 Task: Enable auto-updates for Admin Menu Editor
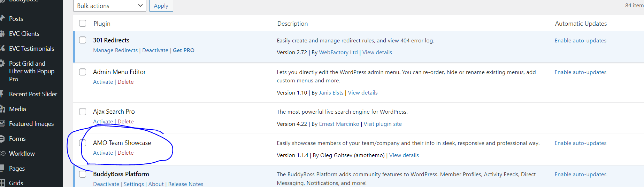tap(580, 72)
